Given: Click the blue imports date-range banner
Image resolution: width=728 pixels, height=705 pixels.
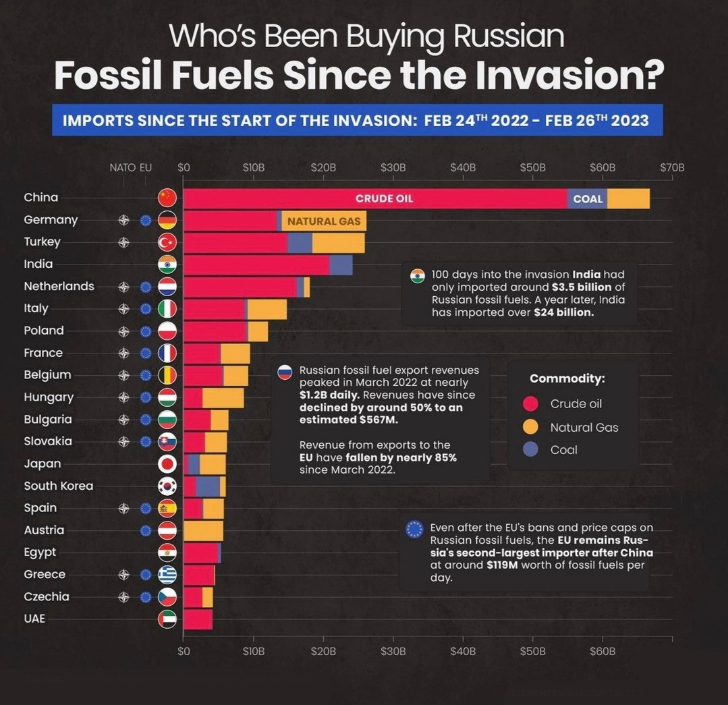Looking at the screenshot, I should click(357, 120).
